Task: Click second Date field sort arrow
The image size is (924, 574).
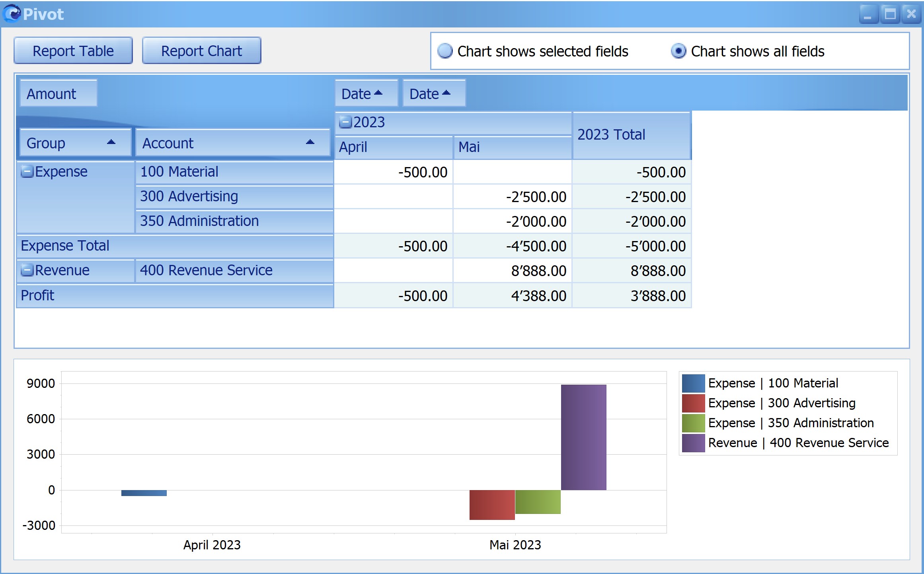Action: point(446,93)
